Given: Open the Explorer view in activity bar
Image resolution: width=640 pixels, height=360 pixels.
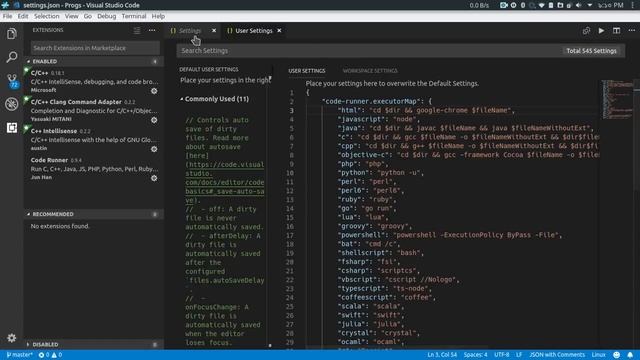Looking at the screenshot, I should [x=12, y=33].
